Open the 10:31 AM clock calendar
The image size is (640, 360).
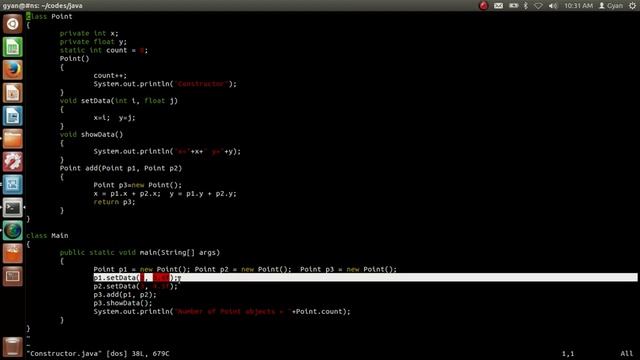click(578, 6)
